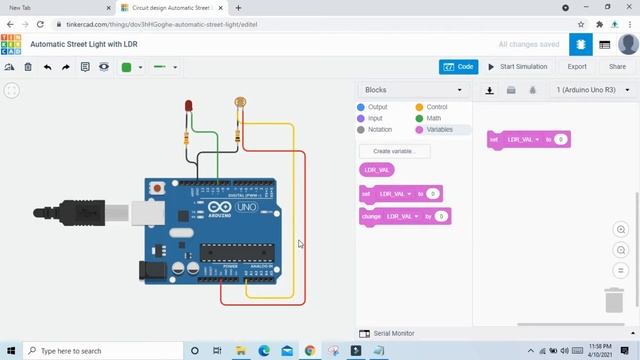The width and height of the screenshot is (640, 360).
Task: Open the notes tool
Action: (85, 67)
